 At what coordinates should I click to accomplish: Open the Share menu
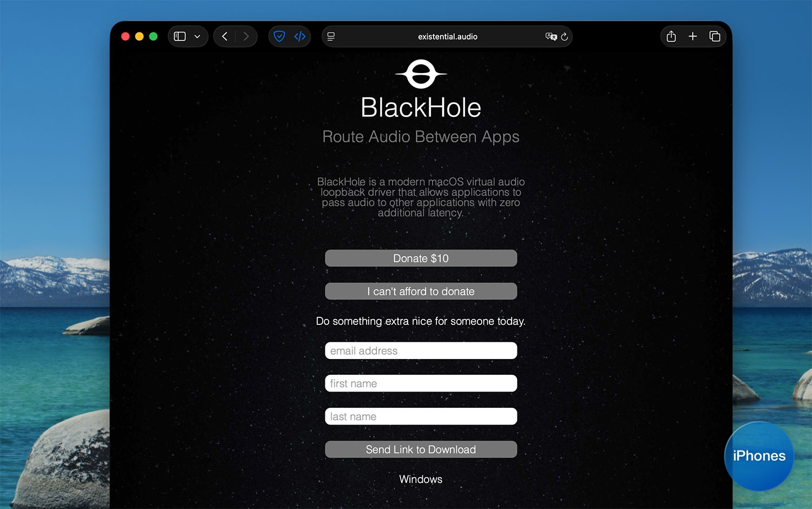tap(671, 36)
